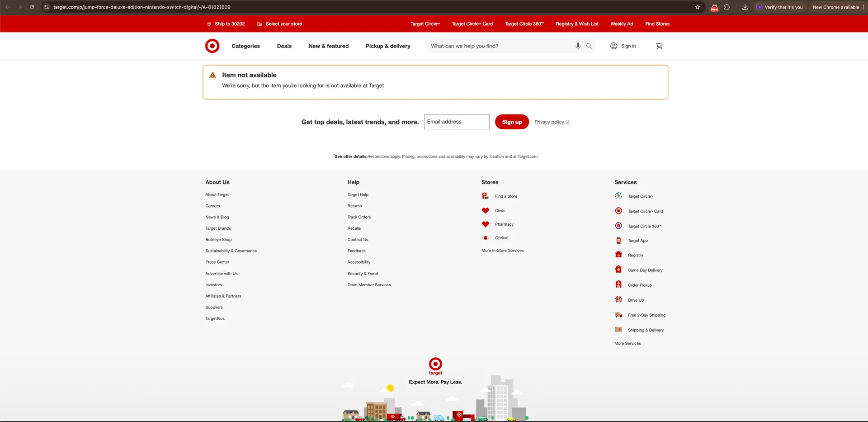Open the Chrome extensions puzzle icon

click(727, 7)
